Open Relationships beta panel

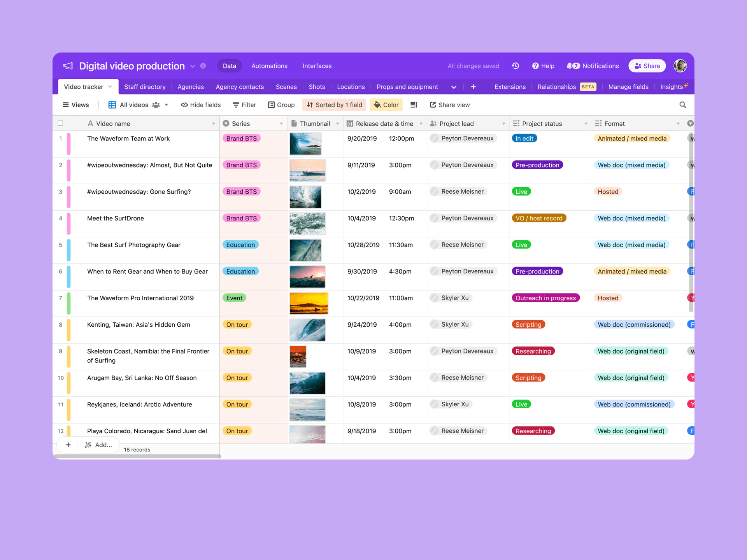566,87
